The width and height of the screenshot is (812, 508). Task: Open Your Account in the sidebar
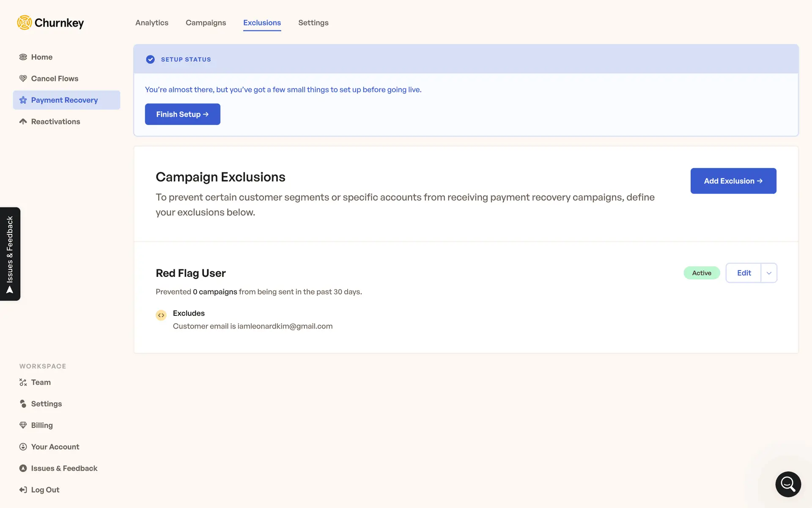(55, 447)
